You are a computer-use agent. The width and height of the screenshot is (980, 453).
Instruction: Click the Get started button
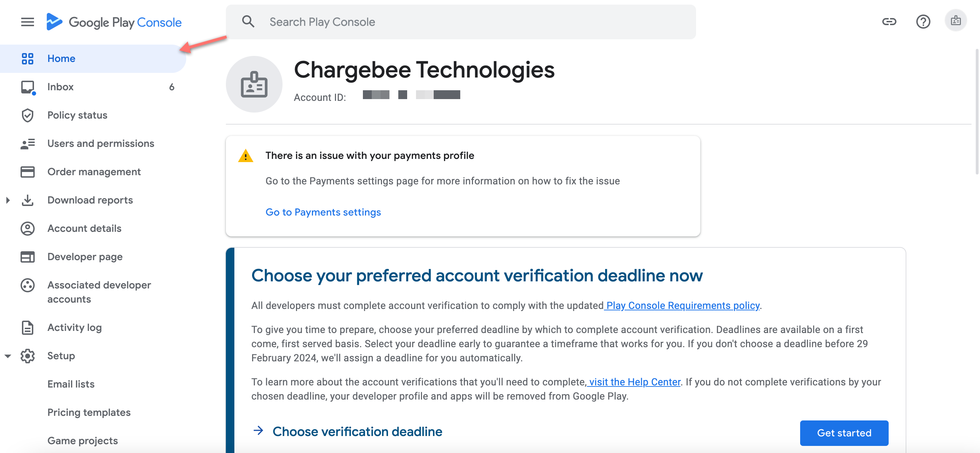point(843,433)
